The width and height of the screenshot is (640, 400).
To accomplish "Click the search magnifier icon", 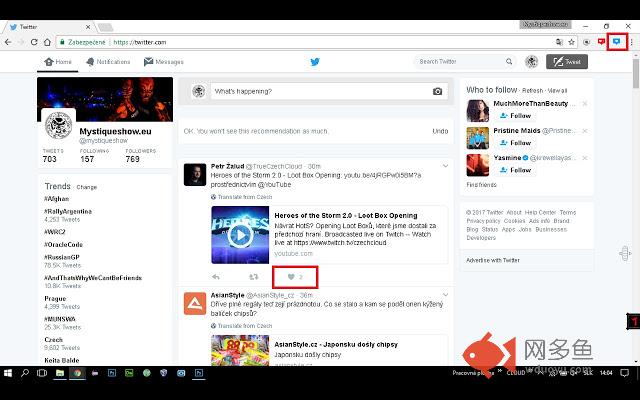I will tap(509, 62).
